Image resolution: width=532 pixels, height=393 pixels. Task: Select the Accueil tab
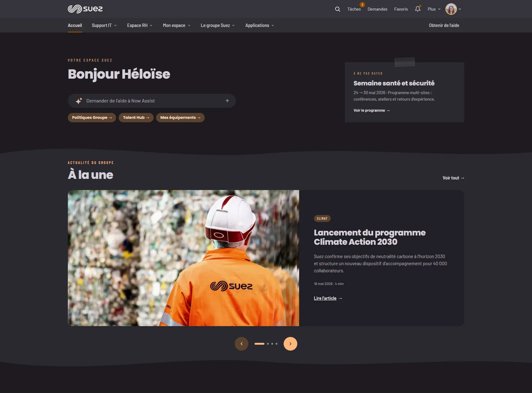(x=75, y=25)
